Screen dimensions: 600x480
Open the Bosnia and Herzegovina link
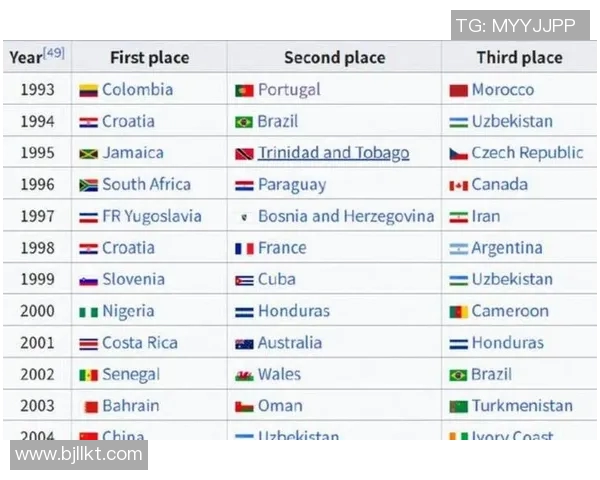click(x=346, y=216)
